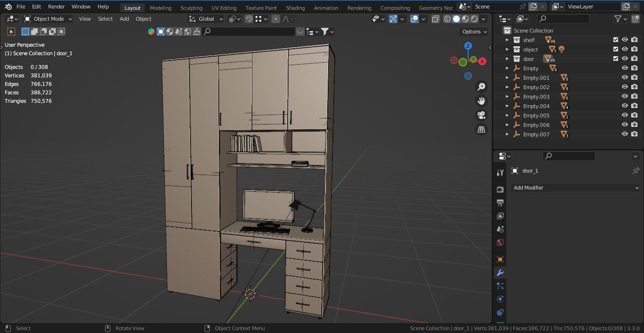Image resolution: width=644 pixels, height=333 pixels.
Task: Open the viewport Select menu
Action: 105,19
